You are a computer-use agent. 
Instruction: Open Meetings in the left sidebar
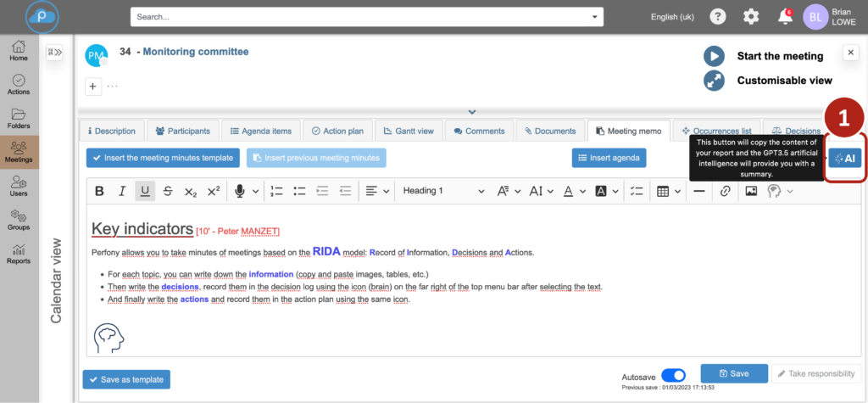pyautogui.click(x=18, y=152)
